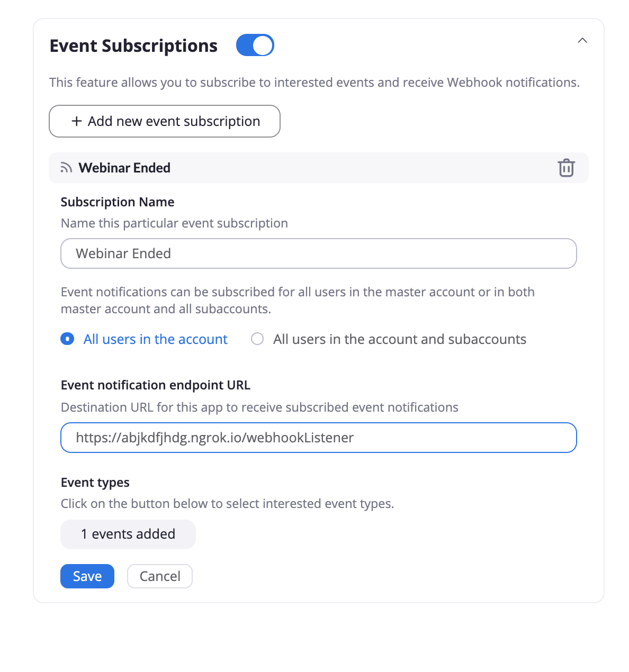Screen dimensions: 629x672
Task: Click the Event Subscriptions heading text
Action: (133, 46)
